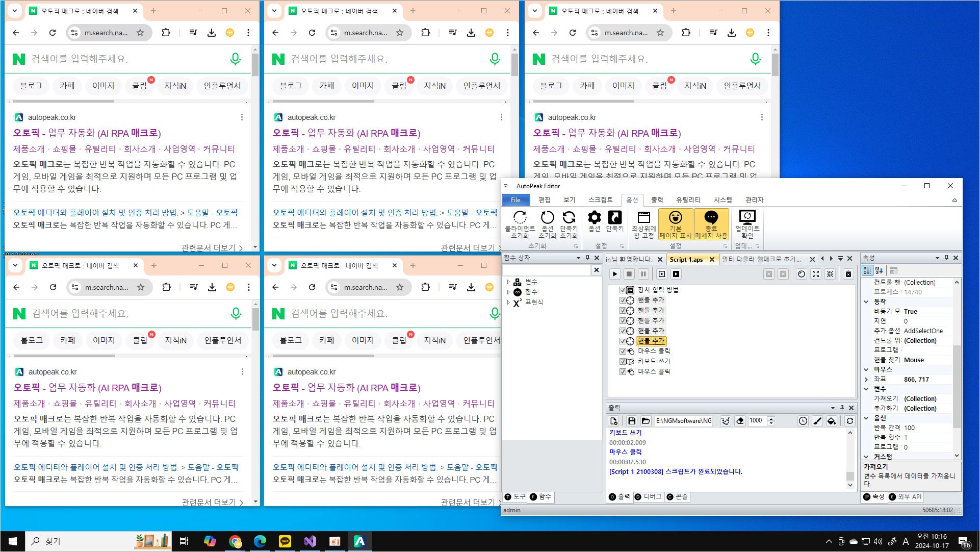Image resolution: width=980 pixels, height=552 pixels.
Task: Expand the 변수 tree node
Action: [x=508, y=282]
